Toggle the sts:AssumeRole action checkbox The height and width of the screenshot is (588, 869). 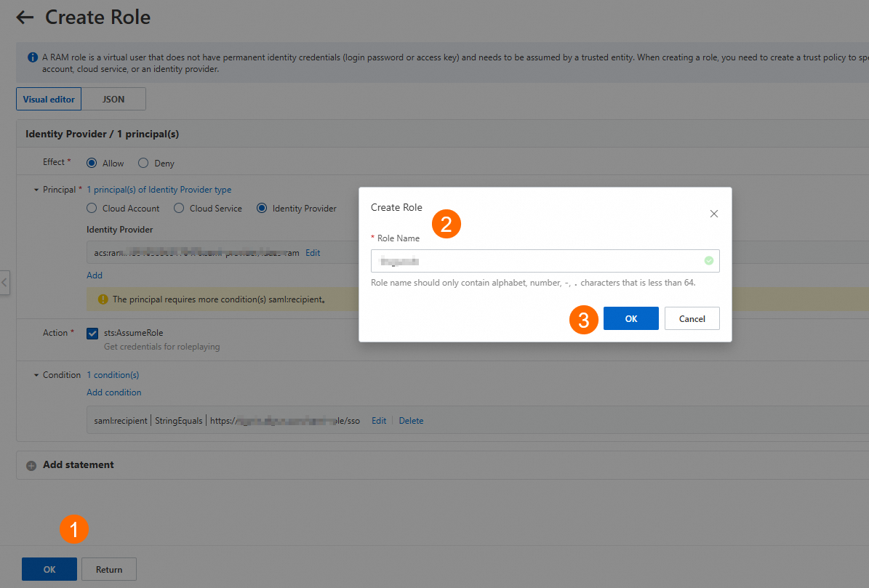[x=92, y=334]
